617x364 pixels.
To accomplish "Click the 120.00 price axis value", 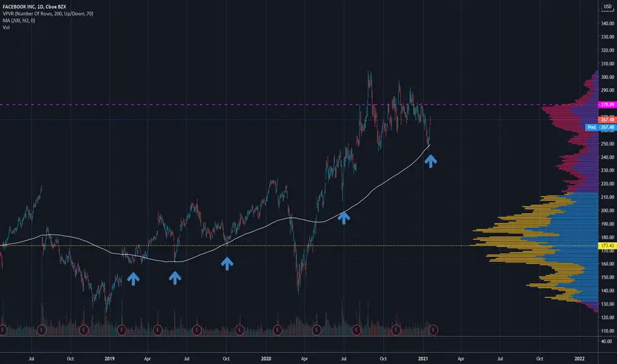I will [x=608, y=317].
